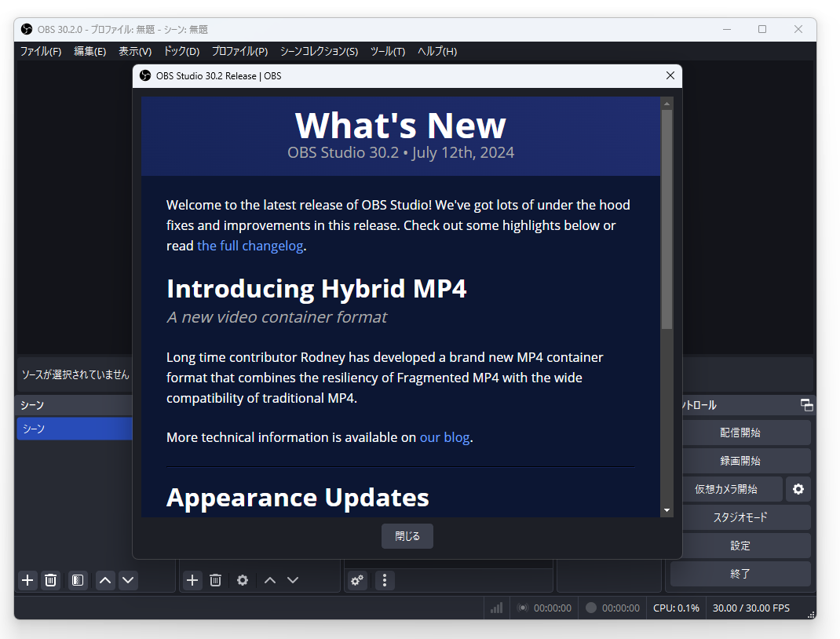Move the scene up in the list
The height and width of the screenshot is (639, 840).
pos(104,580)
